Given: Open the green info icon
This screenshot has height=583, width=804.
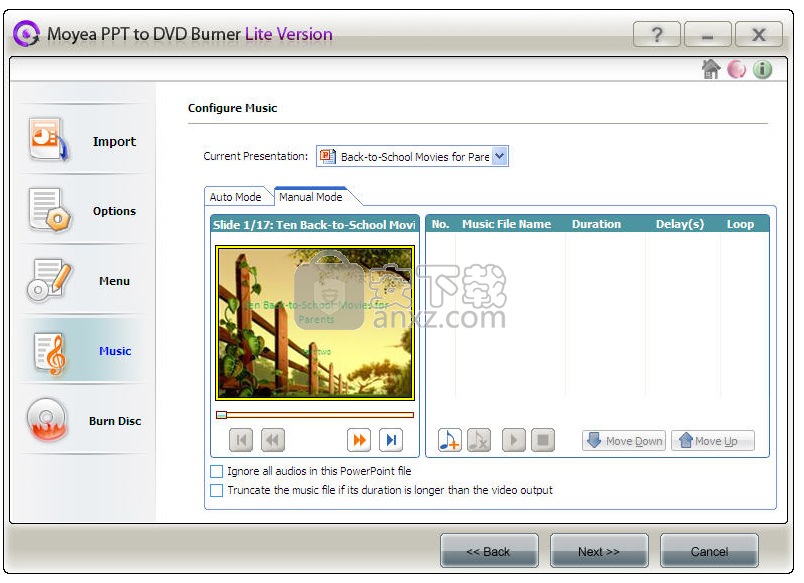Looking at the screenshot, I should (x=762, y=69).
